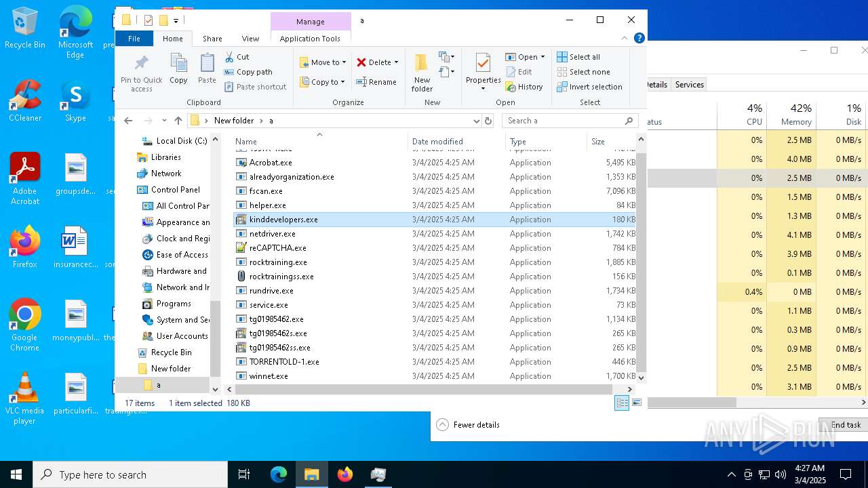Create a New folder from ribbon
The image size is (868, 488).
422,73
